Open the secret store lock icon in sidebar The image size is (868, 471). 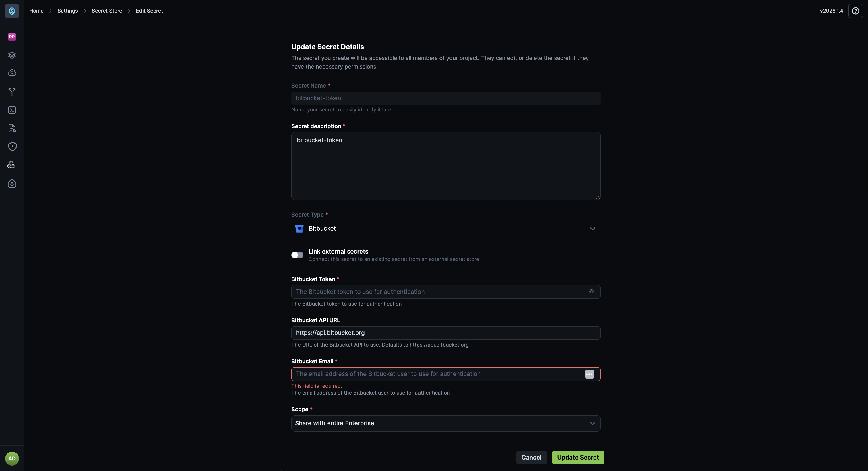(12, 184)
